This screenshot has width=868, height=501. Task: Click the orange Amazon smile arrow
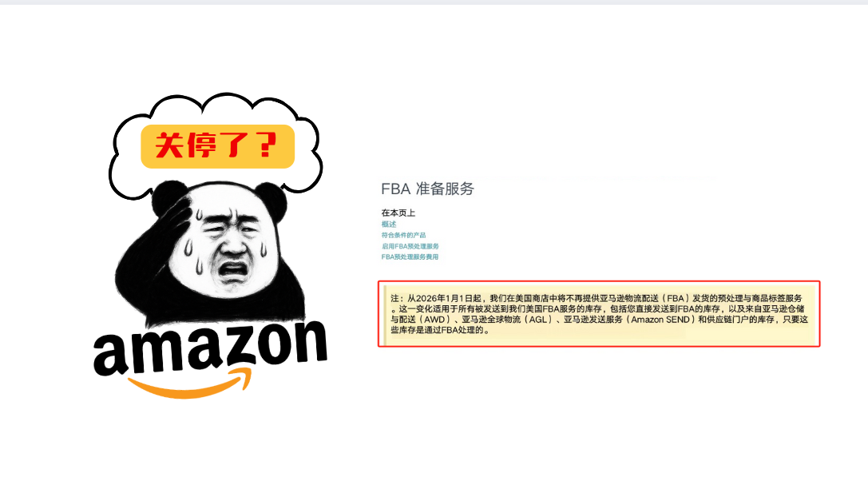[x=190, y=383]
